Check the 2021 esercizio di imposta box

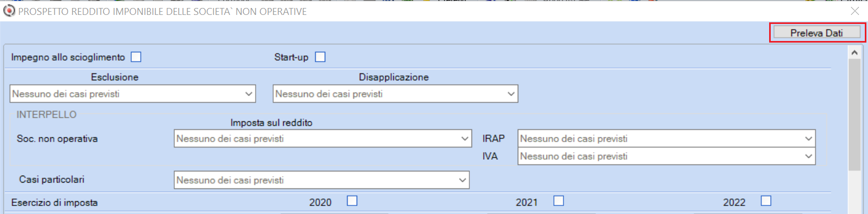click(x=558, y=201)
